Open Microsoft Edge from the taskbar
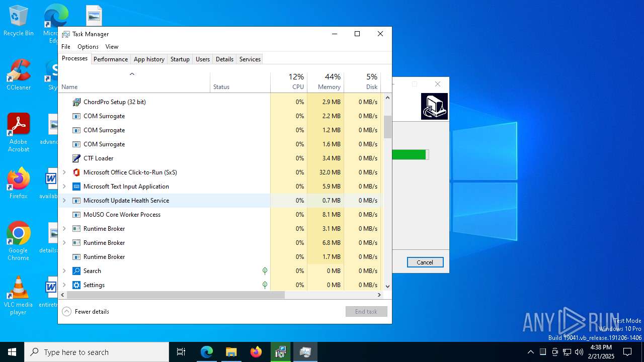Viewport: 644px width, 362px height. tap(207, 352)
